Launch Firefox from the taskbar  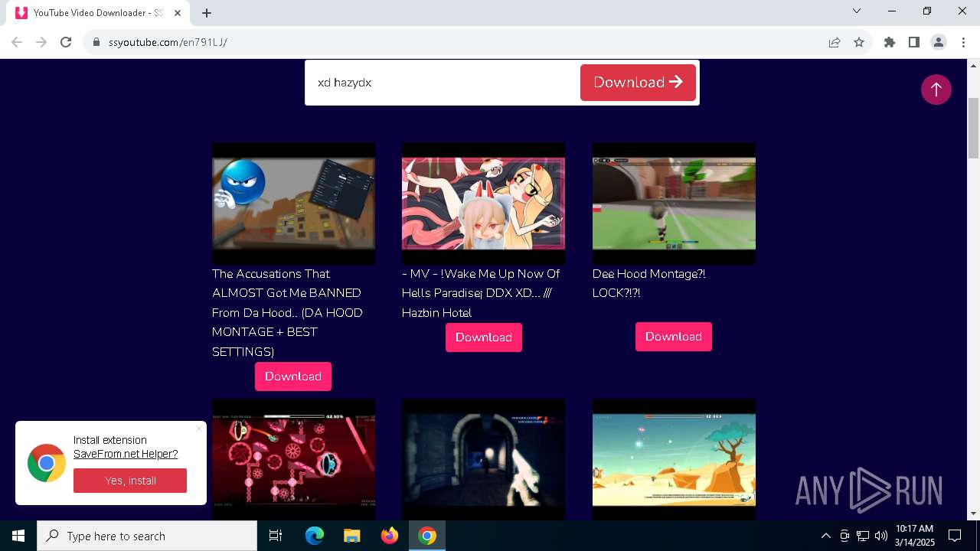(390, 536)
